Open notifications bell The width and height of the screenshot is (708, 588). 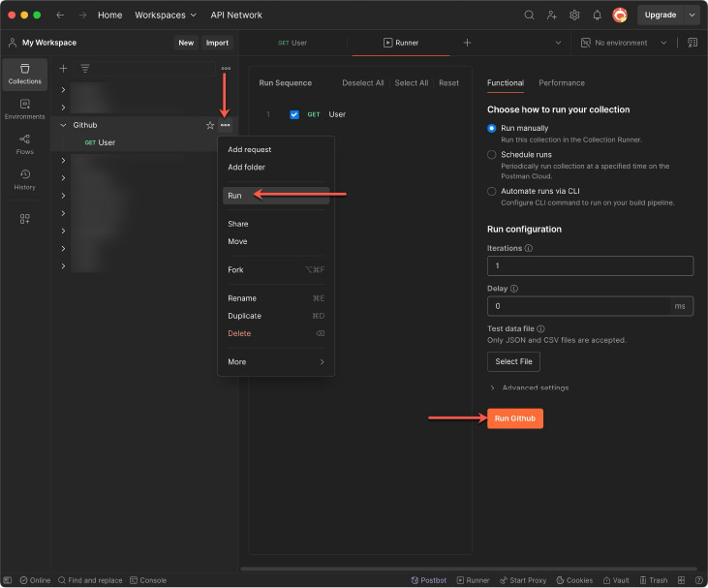click(x=597, y=15)
